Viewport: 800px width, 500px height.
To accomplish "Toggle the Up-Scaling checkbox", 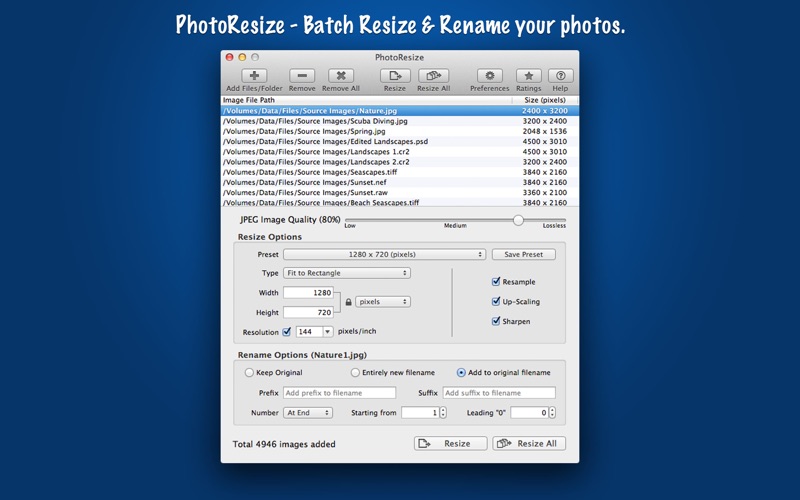I will pos(495,301).
